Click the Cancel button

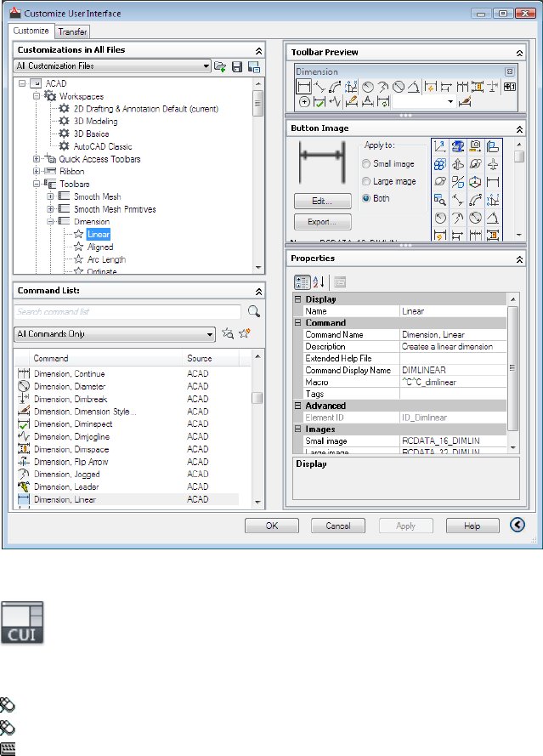point(337,526)
